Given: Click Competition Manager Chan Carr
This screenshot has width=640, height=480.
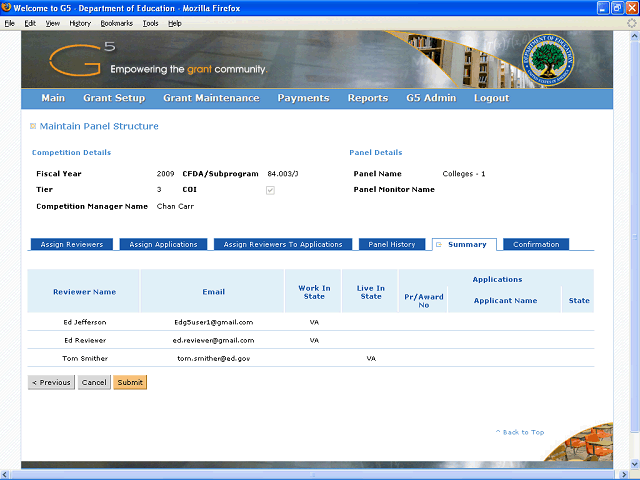Looking at the screenshot, I should pos(175,207).
